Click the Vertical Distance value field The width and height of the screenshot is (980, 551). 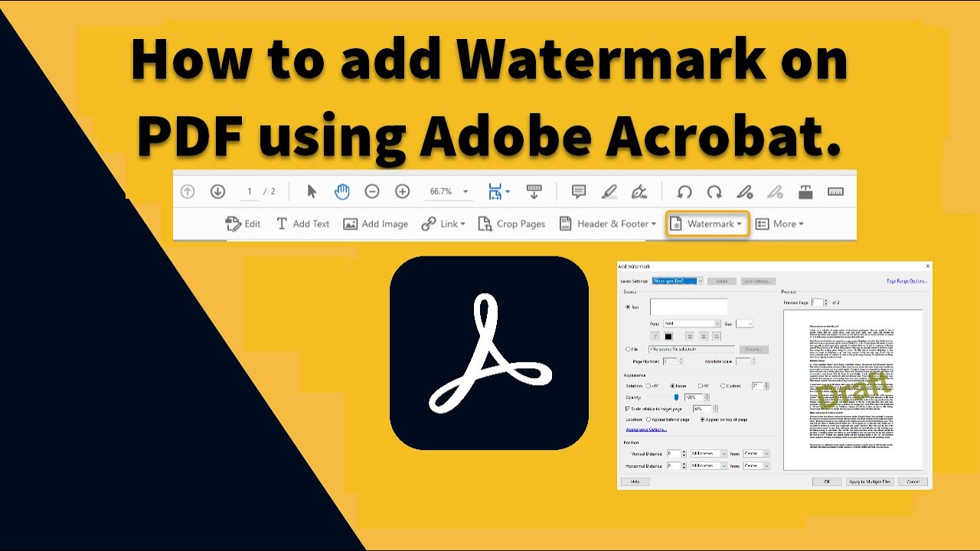point(674,454)
